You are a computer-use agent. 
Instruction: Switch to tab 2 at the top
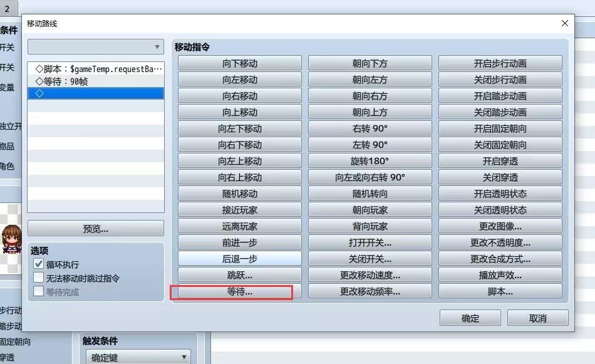(x=8, y=8)
